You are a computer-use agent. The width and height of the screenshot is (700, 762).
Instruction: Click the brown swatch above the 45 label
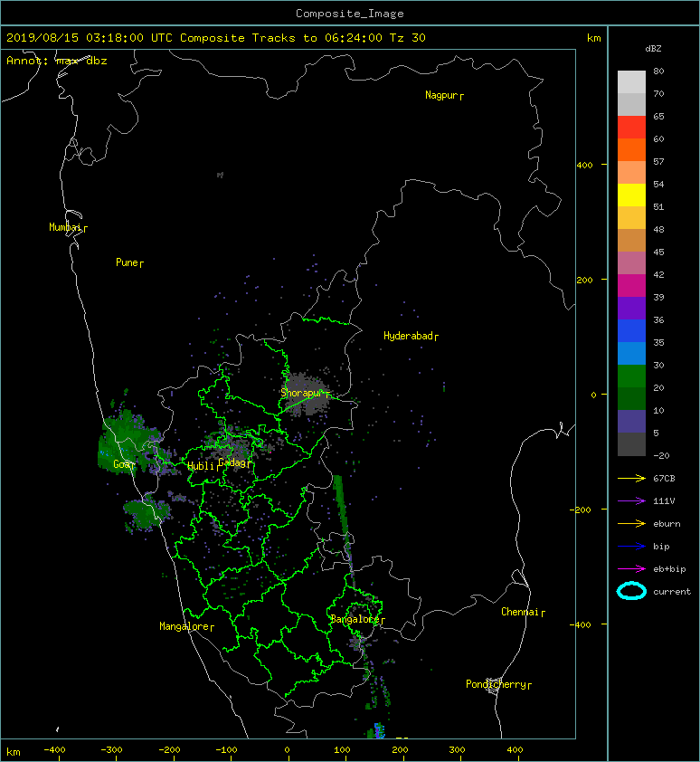pos(631,240)
